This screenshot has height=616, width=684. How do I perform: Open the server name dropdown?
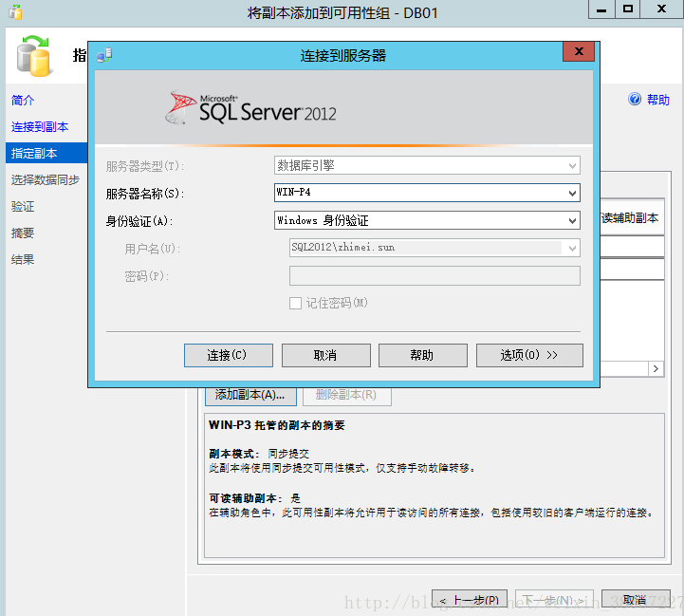pyautogui.click(x=572, y=194)
